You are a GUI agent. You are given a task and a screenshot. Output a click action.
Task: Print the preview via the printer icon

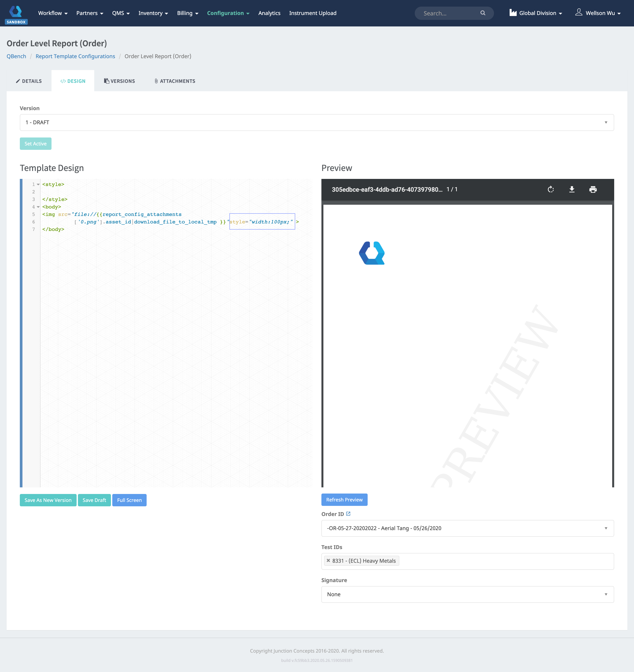pos(593,189)
